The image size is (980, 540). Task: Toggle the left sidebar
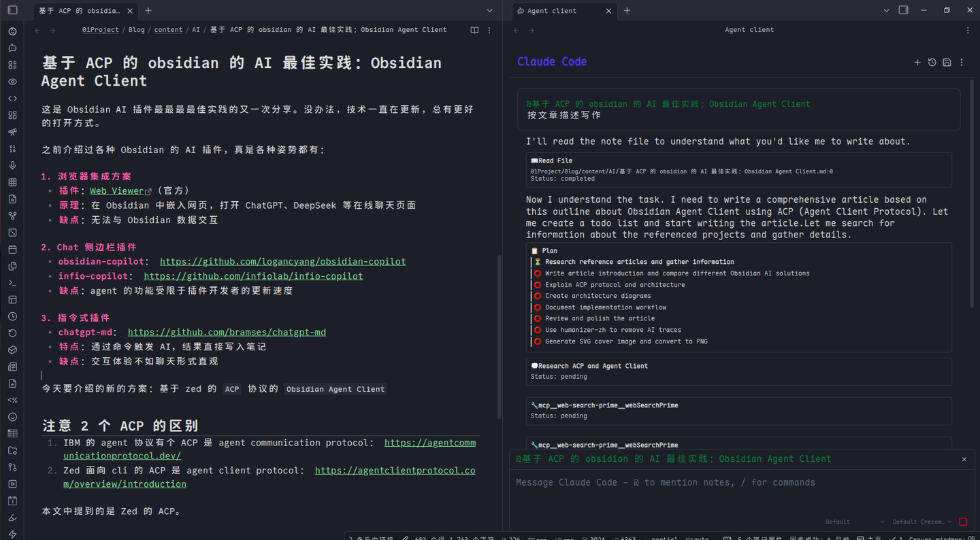(12, 10)
